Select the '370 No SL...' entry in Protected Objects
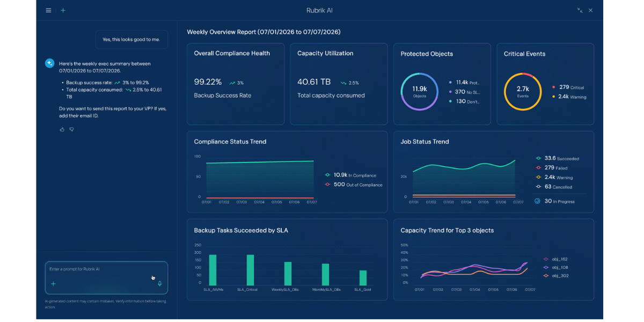This screenshot has width=644, height=322. [464, 92]
